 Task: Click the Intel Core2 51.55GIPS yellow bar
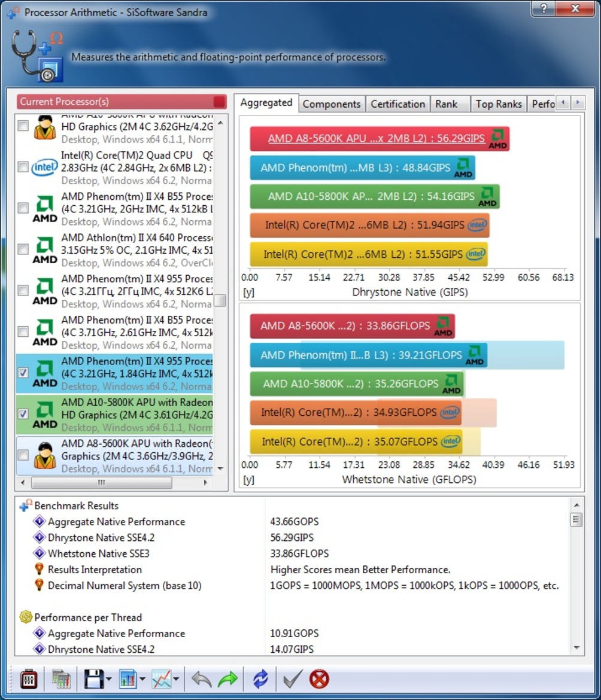(368, 254)
